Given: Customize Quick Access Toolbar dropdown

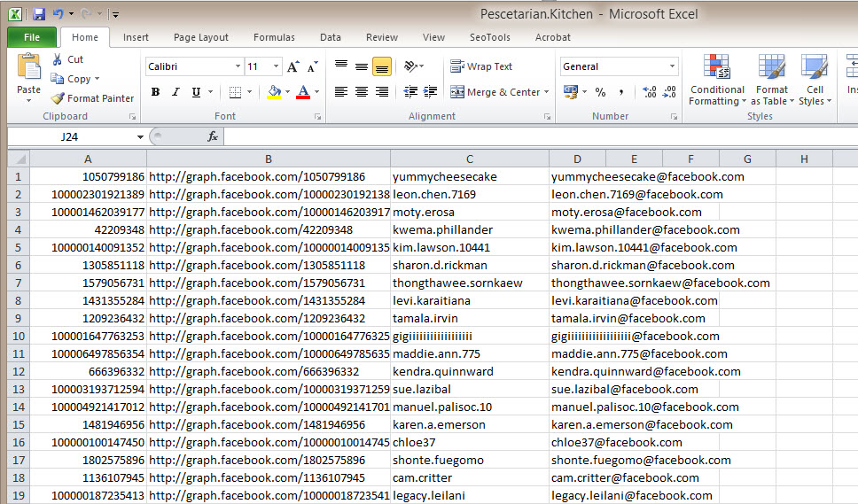Looking at the screenshot, I should coord(115,14).
